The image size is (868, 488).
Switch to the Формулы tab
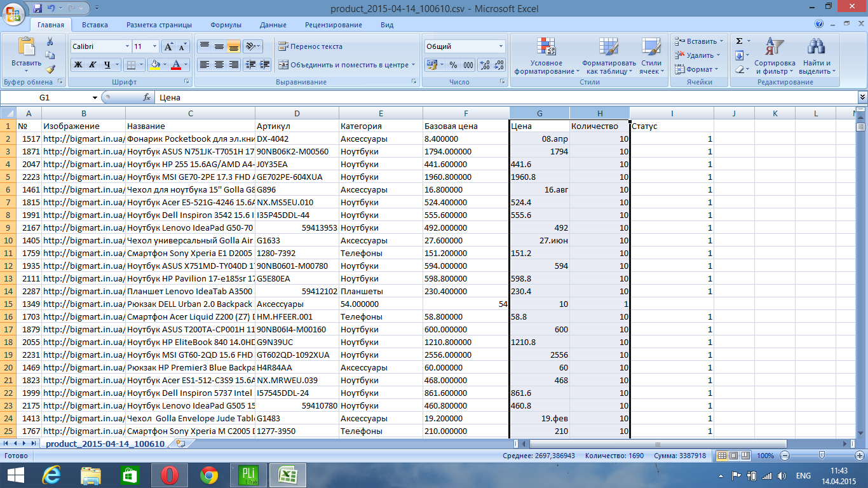pyautogui.click(x=226, y=25)
